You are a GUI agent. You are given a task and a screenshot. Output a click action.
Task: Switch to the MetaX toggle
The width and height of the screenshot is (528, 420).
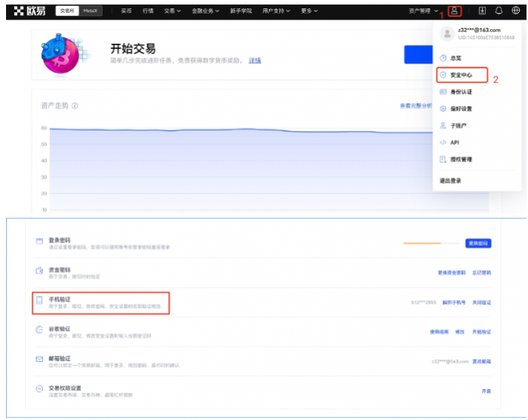[x=91, y=11]
